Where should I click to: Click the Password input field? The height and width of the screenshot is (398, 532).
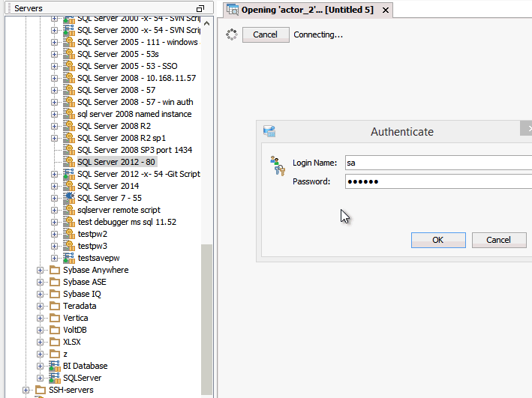coord(438,181)
